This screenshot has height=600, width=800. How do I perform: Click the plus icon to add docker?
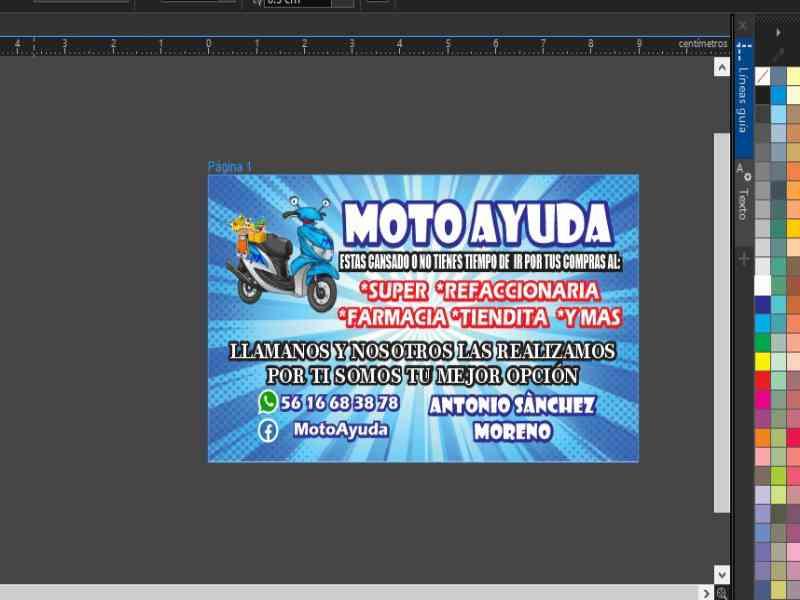pos(743,259)
